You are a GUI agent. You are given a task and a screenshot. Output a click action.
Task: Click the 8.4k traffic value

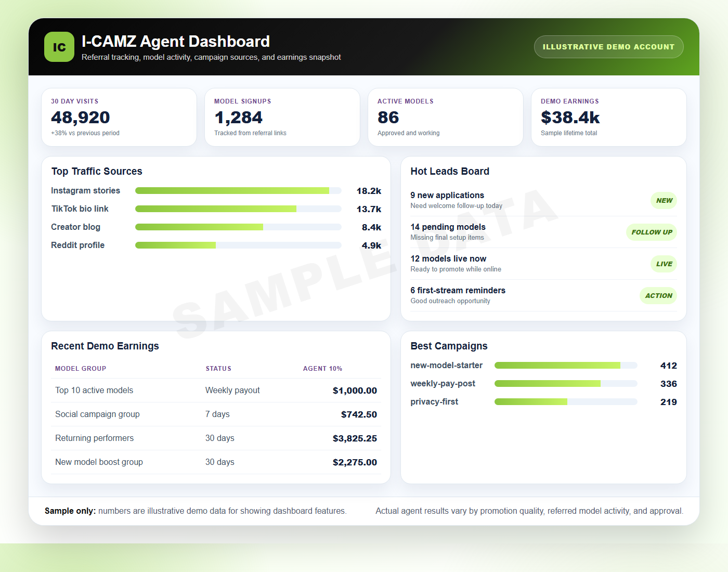point(371,227)
